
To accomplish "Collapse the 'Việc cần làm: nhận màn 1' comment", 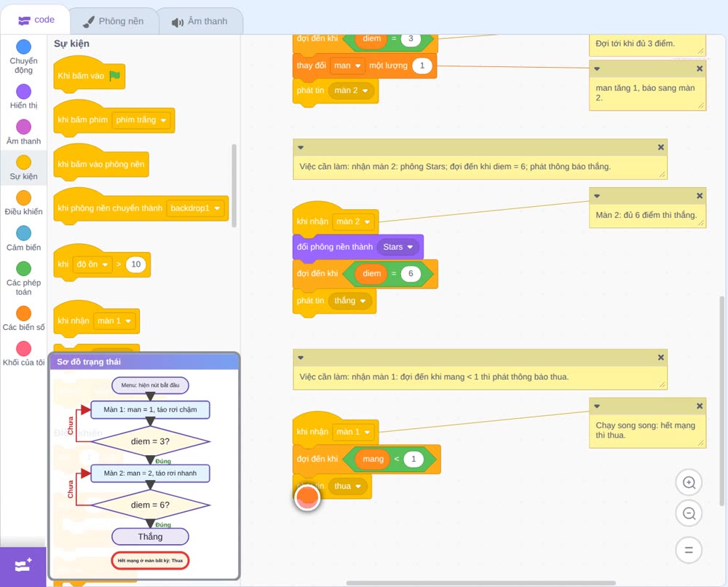I will click(x=301, y=358).
